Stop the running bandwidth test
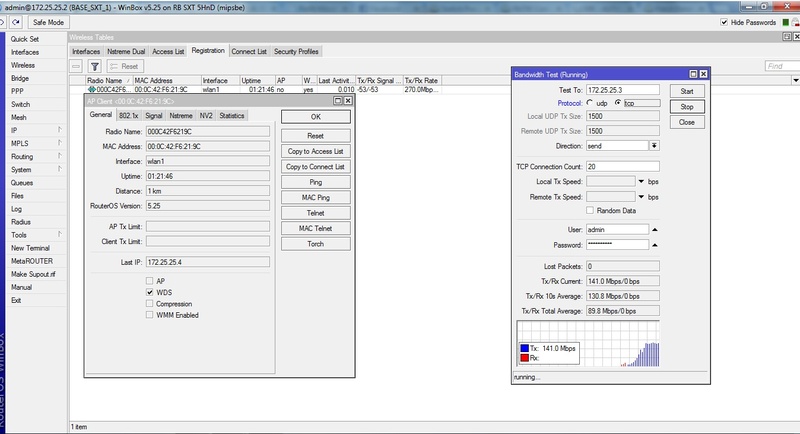 (x=686, y=106)
